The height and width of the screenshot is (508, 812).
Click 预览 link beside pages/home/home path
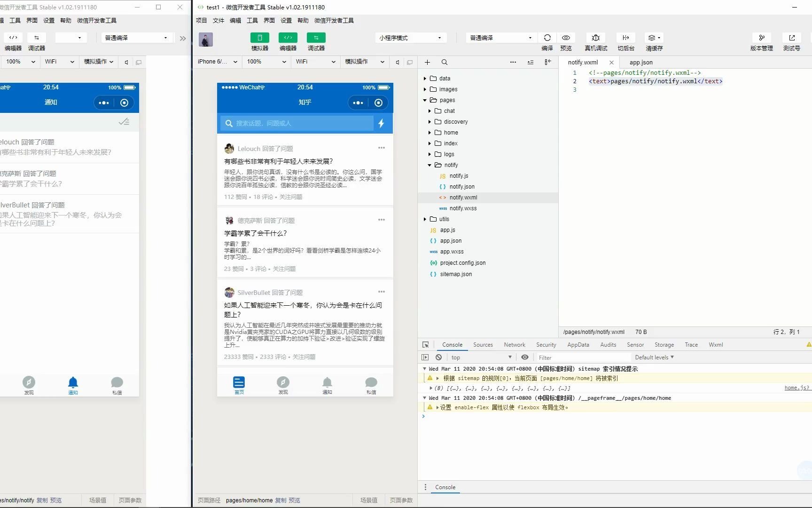[294, 500]
